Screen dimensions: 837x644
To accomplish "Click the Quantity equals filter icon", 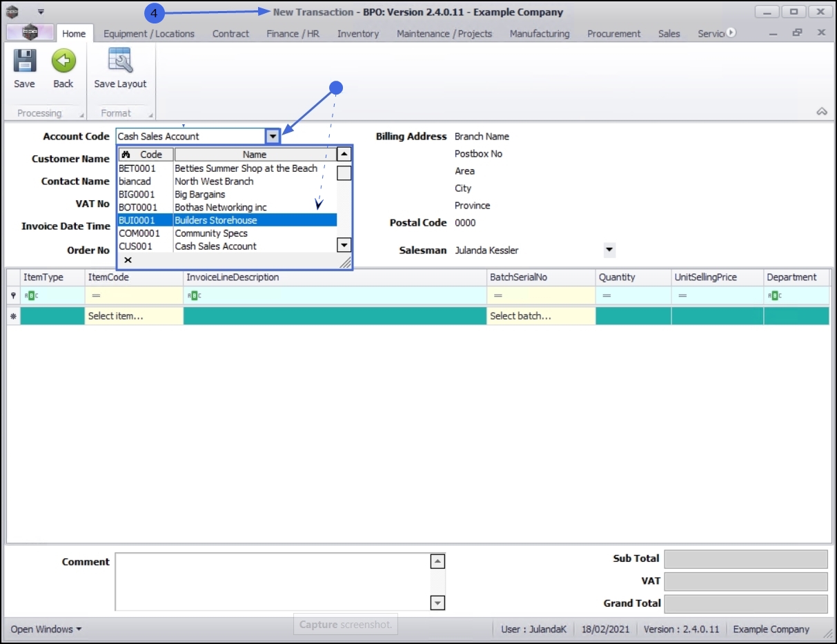I will click(x=607, y=295).
